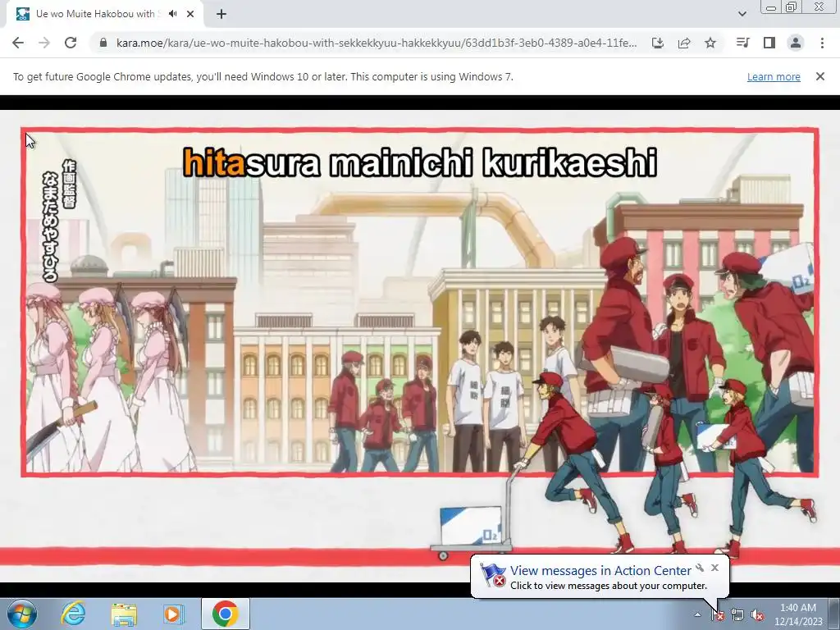Screen dimensions: 840x630
Task: Open media controls icon
Action: (743, 43)
